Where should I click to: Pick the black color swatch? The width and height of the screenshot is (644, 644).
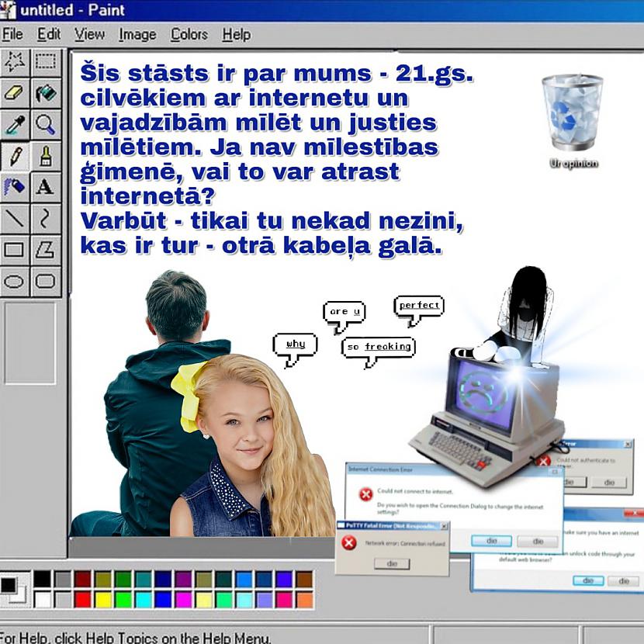point(43,579)
